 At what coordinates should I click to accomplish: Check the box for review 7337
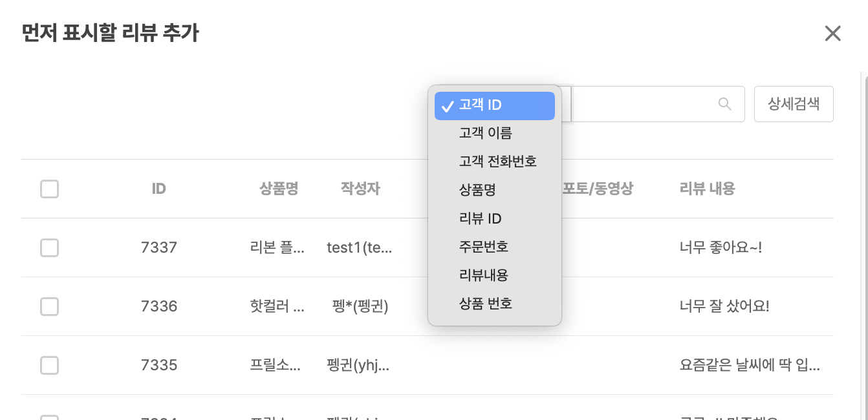[x=49, y=247]
